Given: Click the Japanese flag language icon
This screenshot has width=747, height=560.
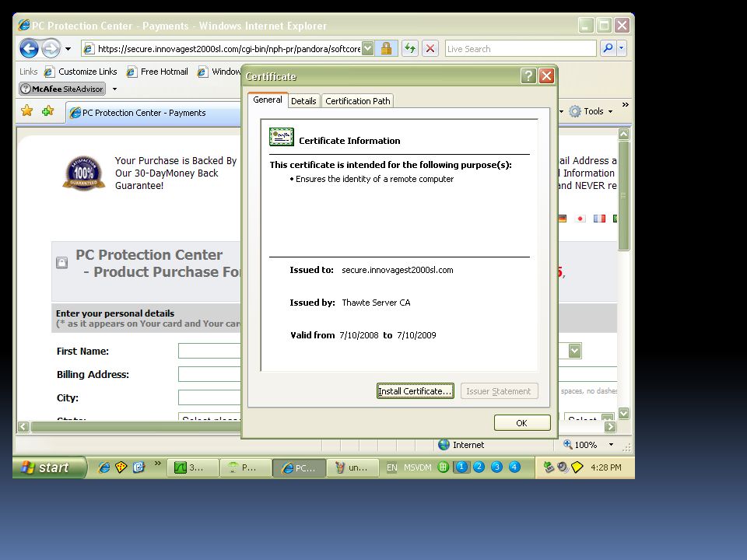Looking at the screenshot, I should pyautogui.click(x=580, y=219).
